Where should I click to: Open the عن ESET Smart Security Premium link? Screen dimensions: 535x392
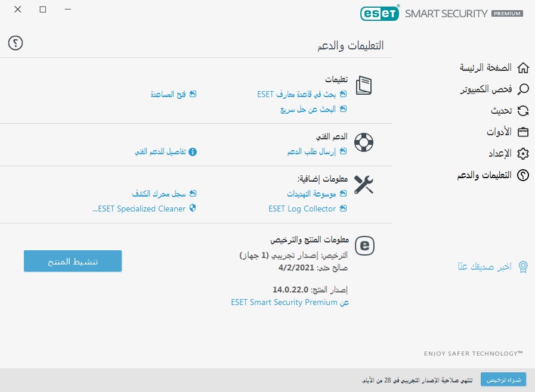pyautogui.click(x=290, y=303)
